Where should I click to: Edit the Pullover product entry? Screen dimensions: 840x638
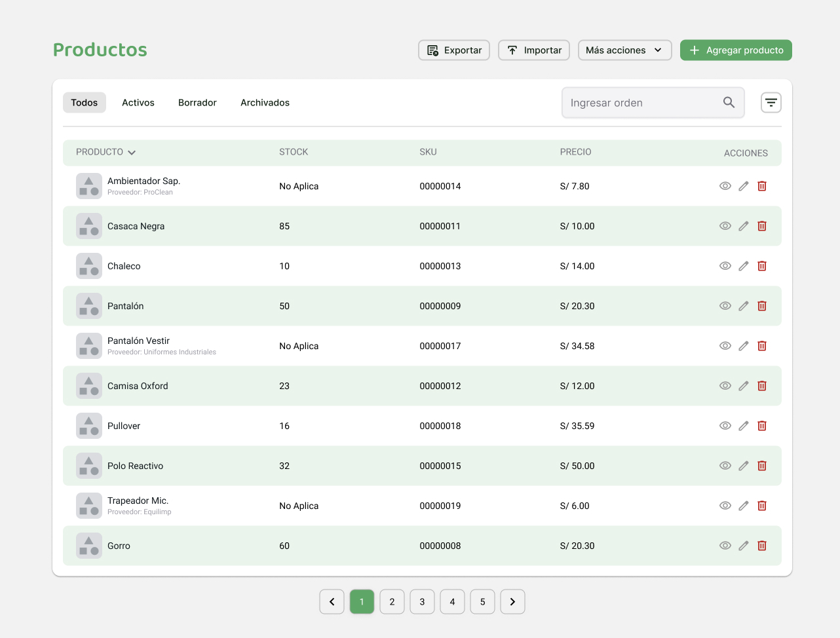point(744,426)
